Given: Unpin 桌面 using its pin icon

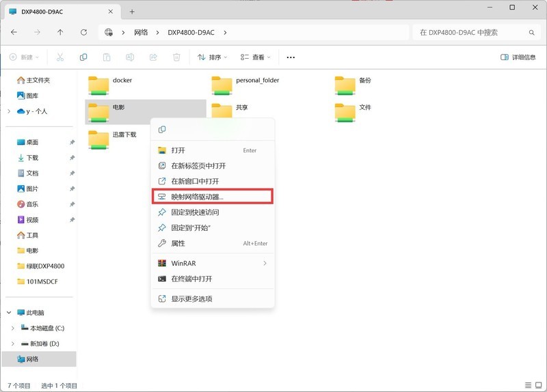Looking at the screenshot, I should click(72, 142).
